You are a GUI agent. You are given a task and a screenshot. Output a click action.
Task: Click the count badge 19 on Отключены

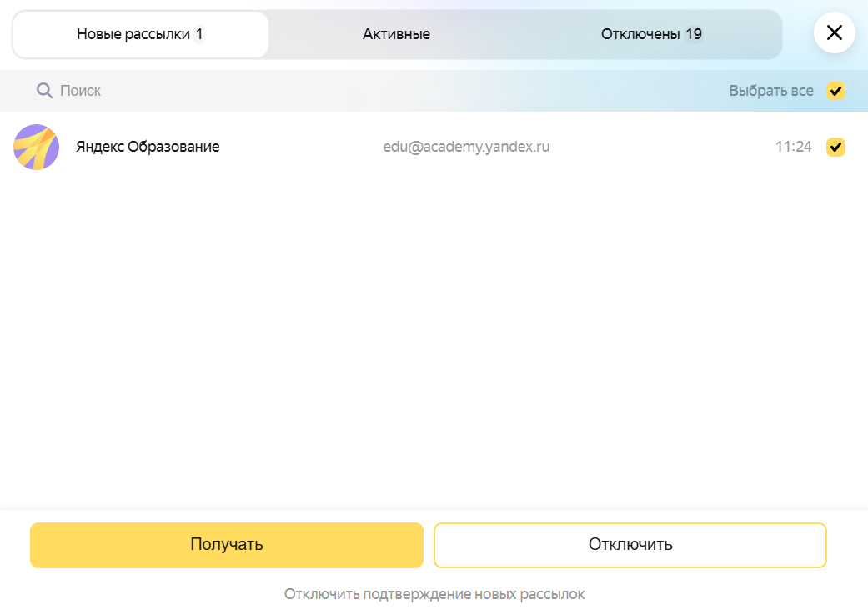[694, 34]
